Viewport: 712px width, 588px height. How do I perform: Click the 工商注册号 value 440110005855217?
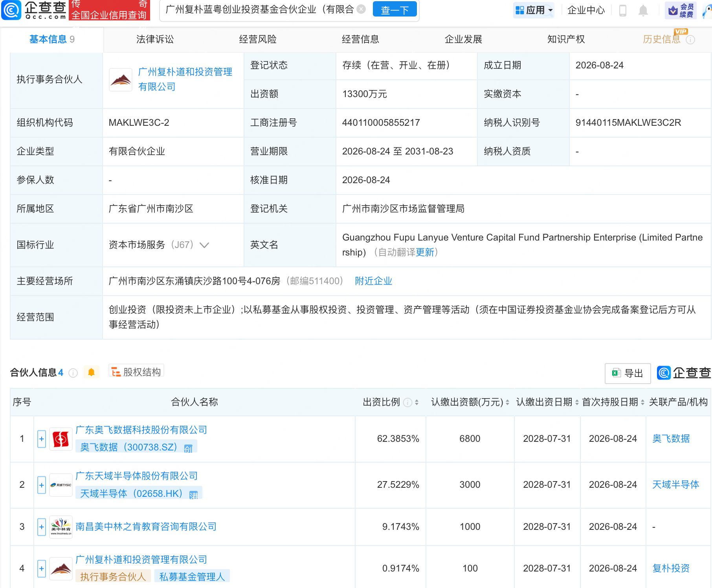[381, 123]
